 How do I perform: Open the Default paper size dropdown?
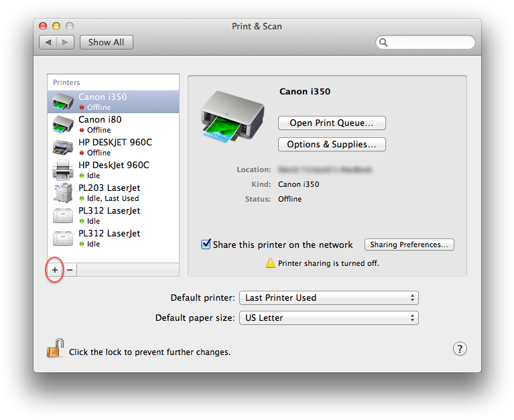(328, 318)
